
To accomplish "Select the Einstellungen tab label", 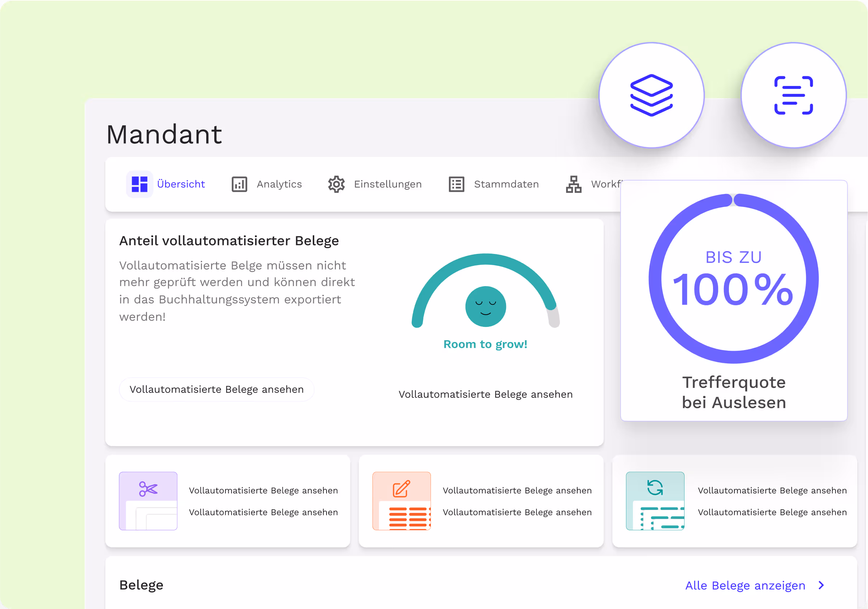I will tap(388, 185).
